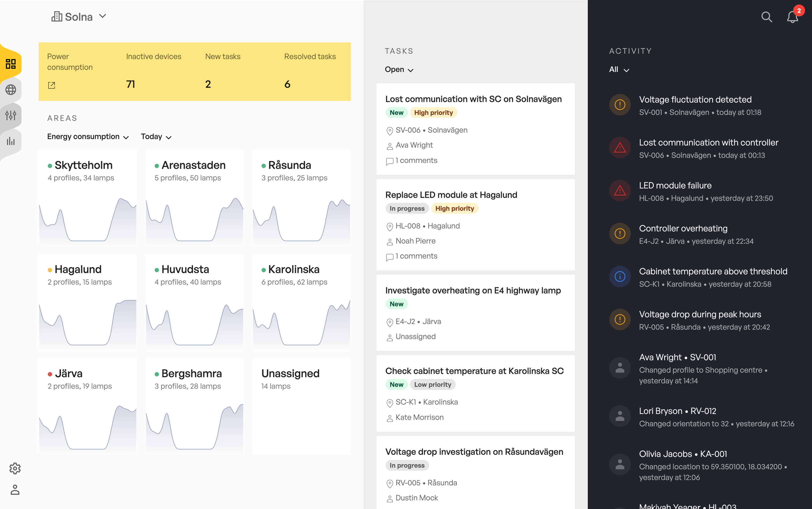812x509 pixels.
Task: Click warning icon for Controller overheating
Action: [x=620, y=233]
